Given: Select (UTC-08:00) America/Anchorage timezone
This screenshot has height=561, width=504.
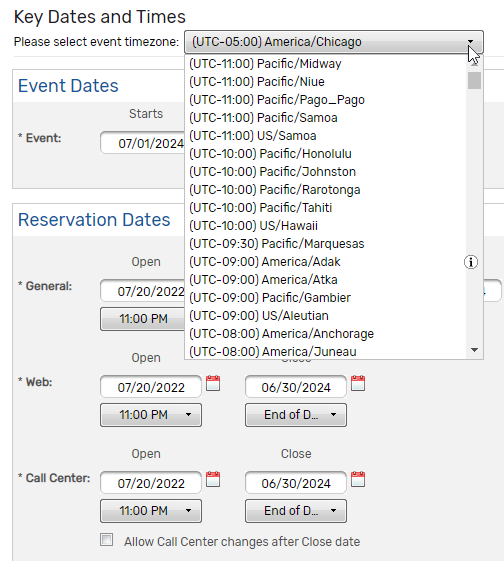Looking at the screenshot, I should (326, 334).
